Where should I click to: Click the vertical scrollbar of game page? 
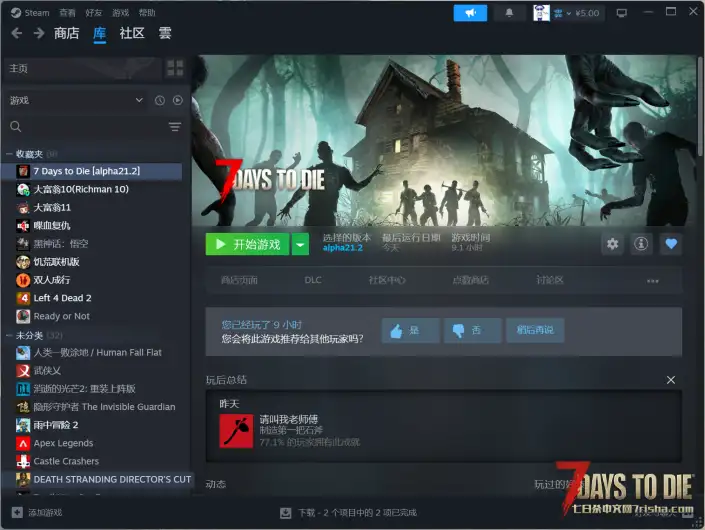[x=701, y=108]
